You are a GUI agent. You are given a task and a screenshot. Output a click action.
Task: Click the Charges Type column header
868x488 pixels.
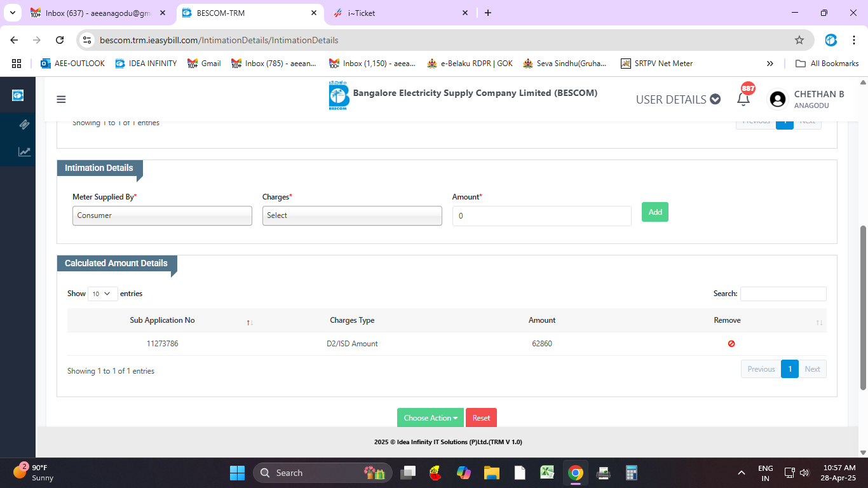[352, 320]
